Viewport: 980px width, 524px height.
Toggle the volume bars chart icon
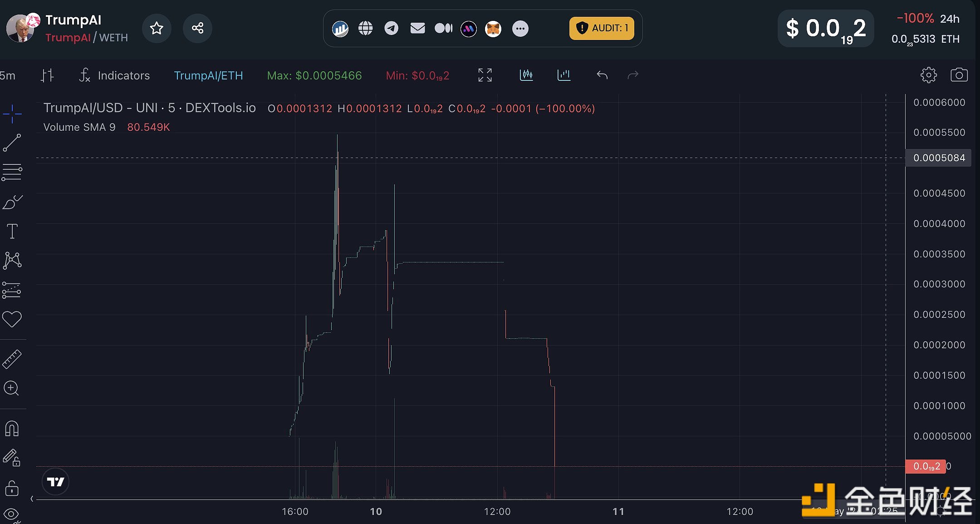tap(564, 75)
